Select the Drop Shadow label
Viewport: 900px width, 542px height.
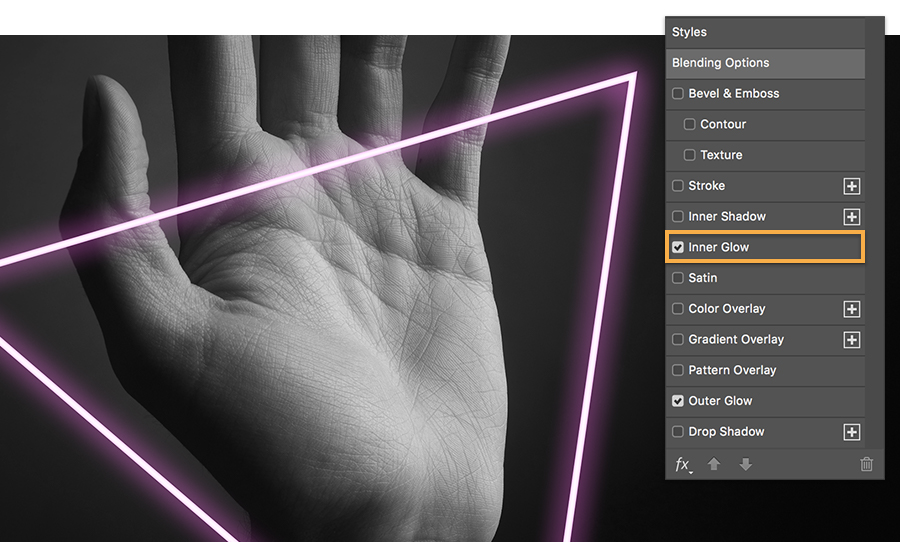click(726, 432)
